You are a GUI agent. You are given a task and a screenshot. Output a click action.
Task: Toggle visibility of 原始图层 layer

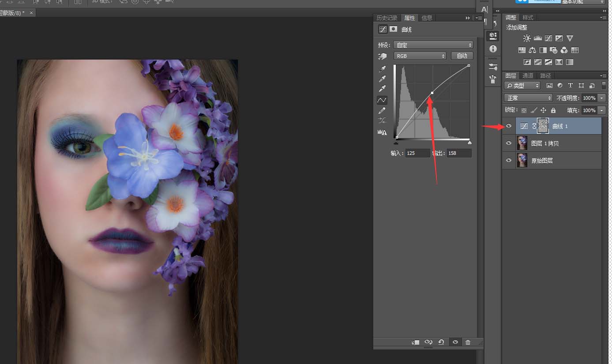[509, 161]
